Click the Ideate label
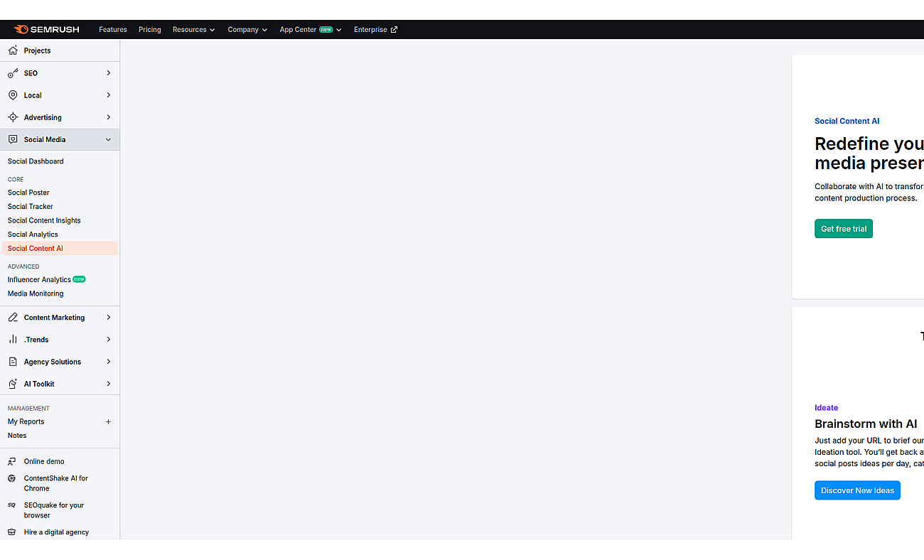 827,408
